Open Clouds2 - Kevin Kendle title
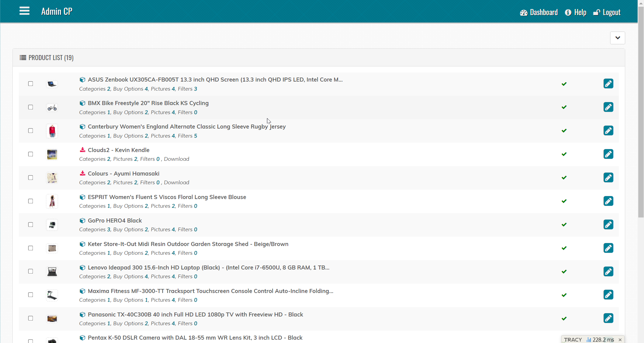This screenshot has width=644, height=343. pos(119,150)
